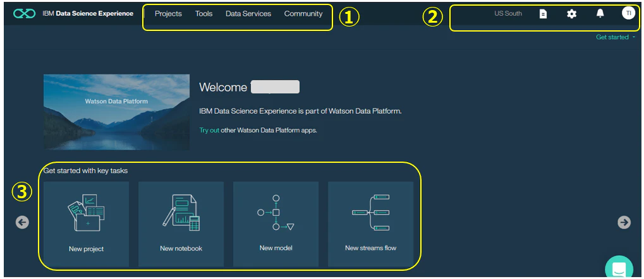Image resolution: width=644 pixels, height=279 pixels.
Task: Follow the Try out link
Action: [209, 130]
